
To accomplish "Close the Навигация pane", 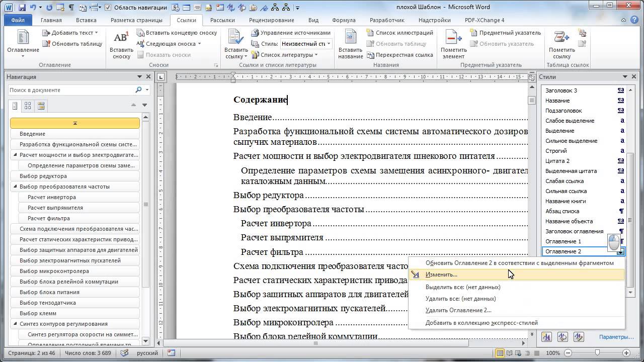I will [148, 77].
